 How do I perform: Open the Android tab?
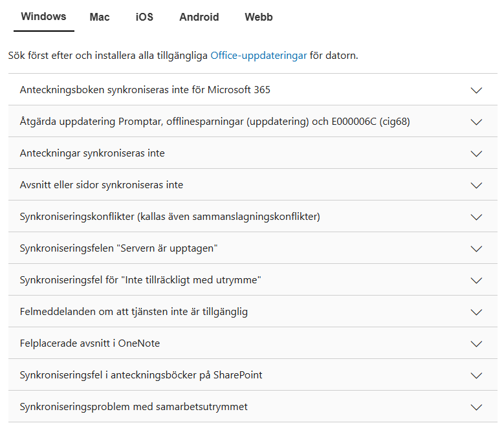tap(199, 17)
